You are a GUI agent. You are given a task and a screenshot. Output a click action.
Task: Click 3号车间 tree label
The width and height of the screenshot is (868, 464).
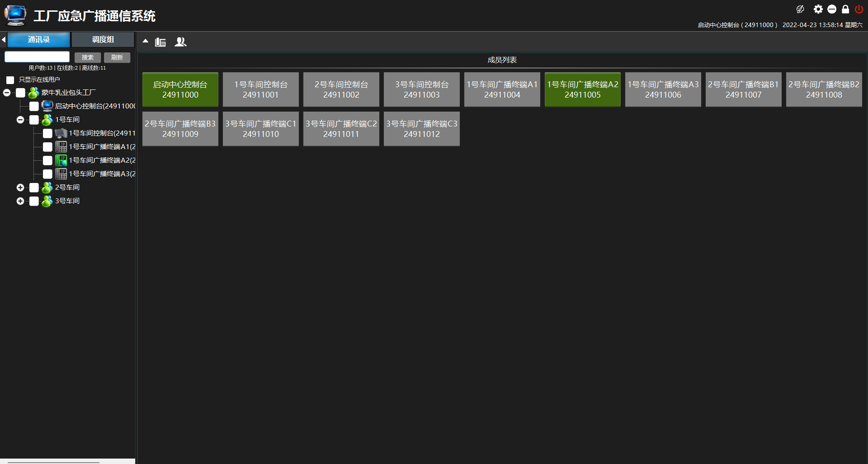click(x=67, y=201)
